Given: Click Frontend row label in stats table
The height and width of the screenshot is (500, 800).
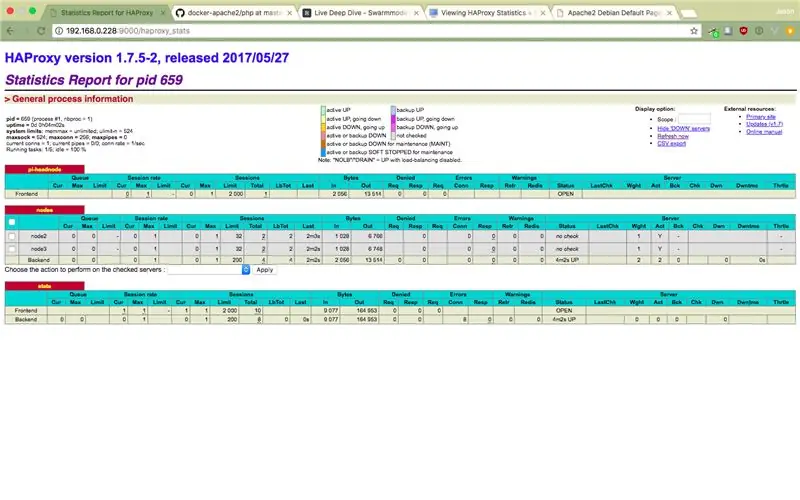Looking at the screenshot, I should click(x=26, y=310).
